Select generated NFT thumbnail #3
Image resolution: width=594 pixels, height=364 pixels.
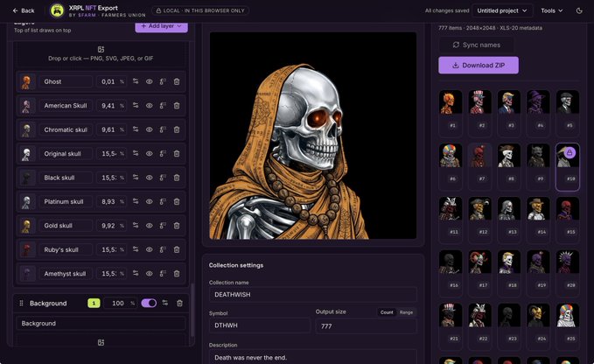(x=509, y=113)
